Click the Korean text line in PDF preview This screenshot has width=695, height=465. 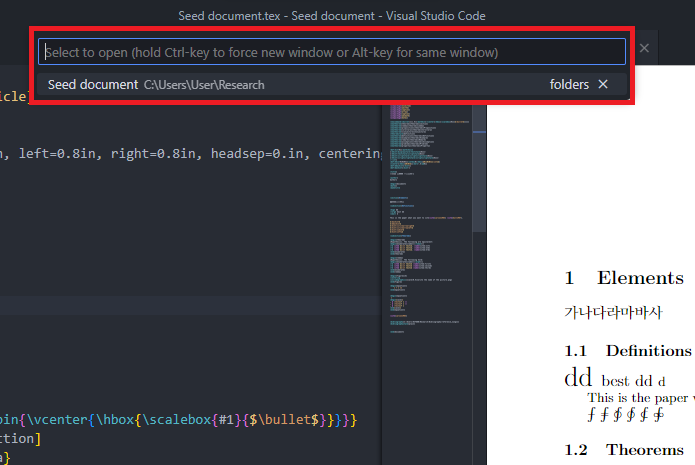click(x=613, y=313)
